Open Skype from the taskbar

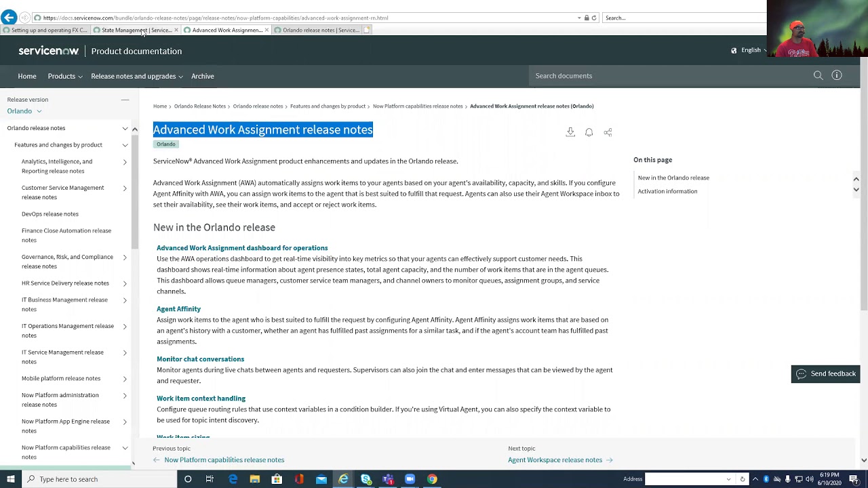[366, 479]
